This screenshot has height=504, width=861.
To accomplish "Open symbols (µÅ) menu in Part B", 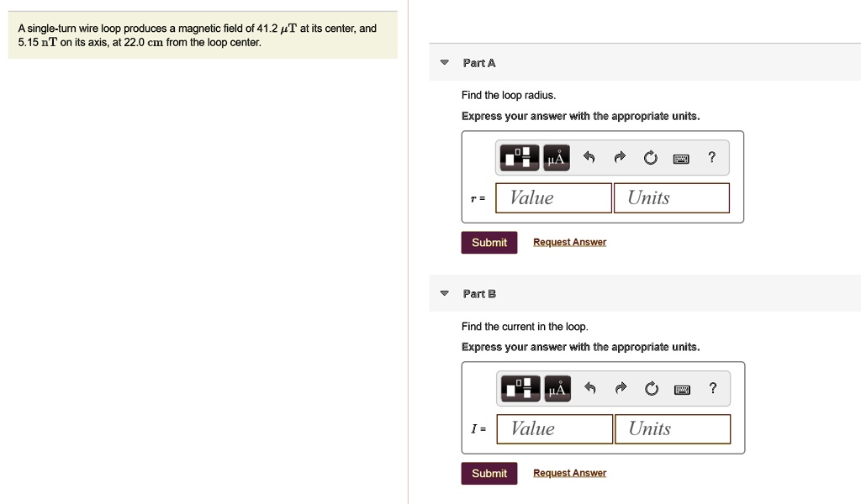I will [556, 388].
